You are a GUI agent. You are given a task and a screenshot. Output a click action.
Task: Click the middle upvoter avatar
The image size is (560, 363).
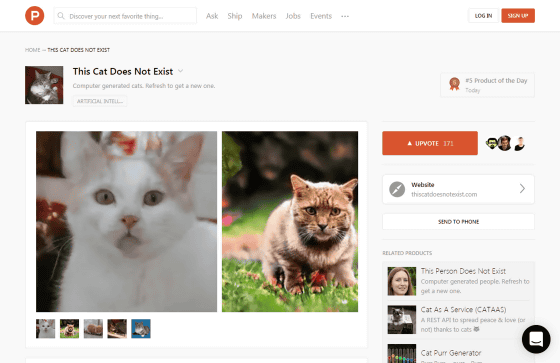click(505, 143)
